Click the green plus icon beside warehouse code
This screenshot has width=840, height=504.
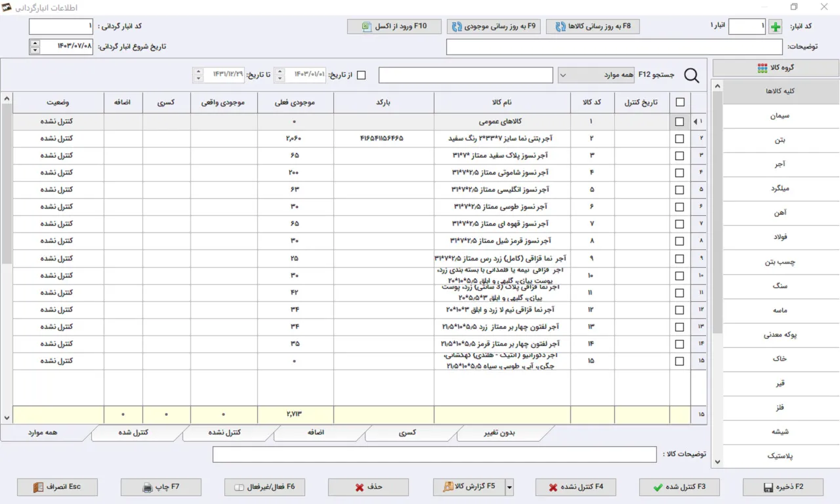(775, 27)
